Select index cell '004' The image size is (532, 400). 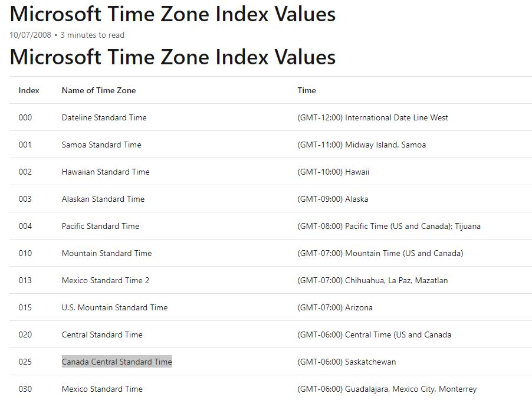coord(25,226)
